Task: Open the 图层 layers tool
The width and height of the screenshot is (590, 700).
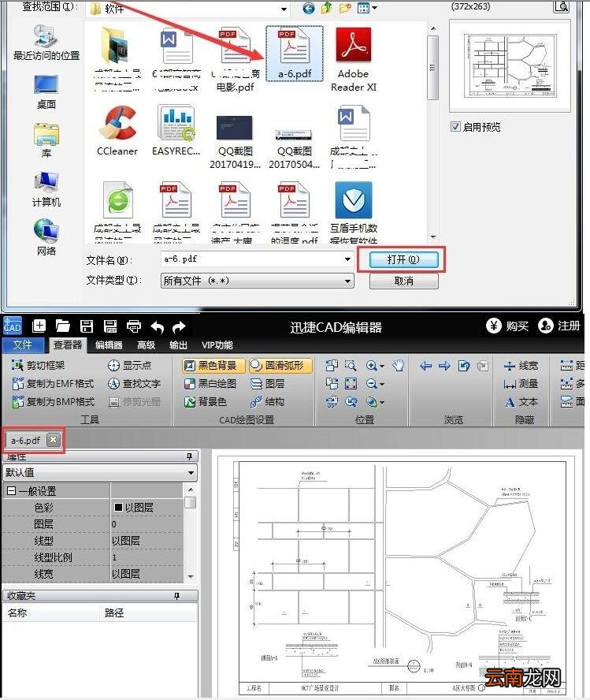Action: (x=268, y=383)
